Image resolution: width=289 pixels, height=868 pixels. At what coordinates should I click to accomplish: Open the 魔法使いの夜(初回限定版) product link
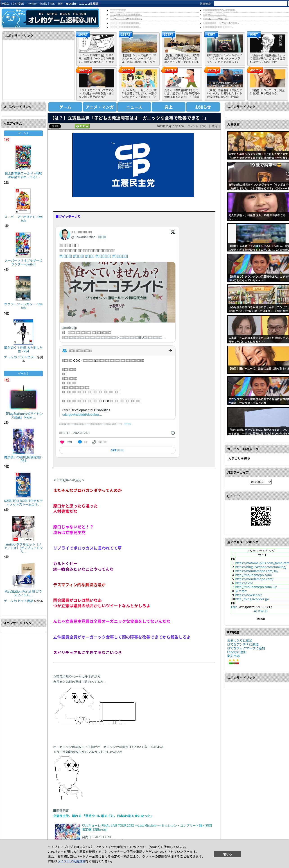point(23,459)
